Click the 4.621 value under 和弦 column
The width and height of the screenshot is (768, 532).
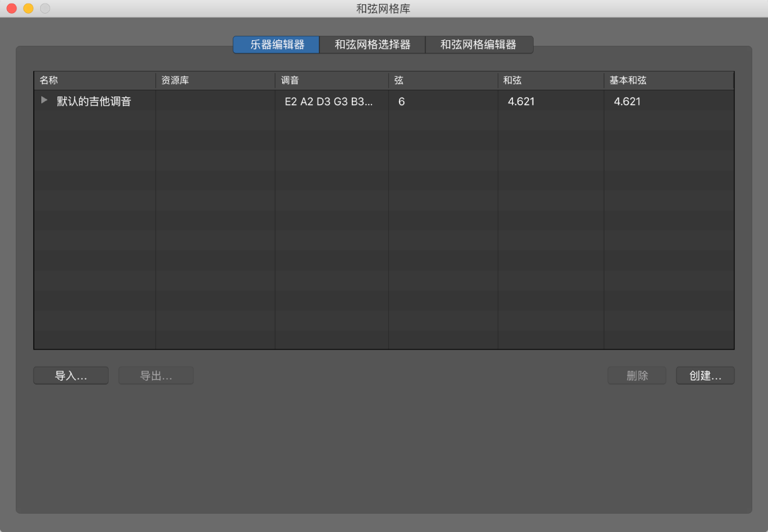click(521, 101)
